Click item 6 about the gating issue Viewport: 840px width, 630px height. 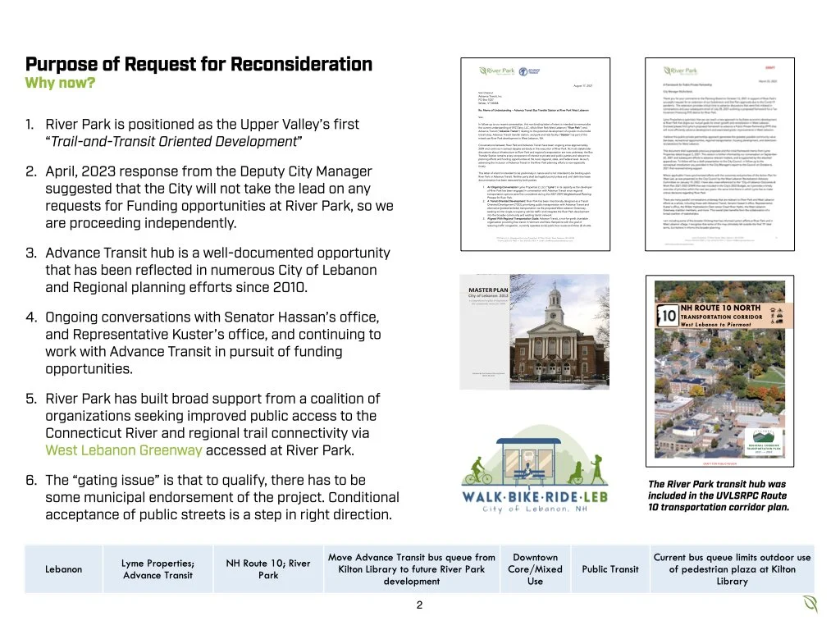(x=212, y=497)
